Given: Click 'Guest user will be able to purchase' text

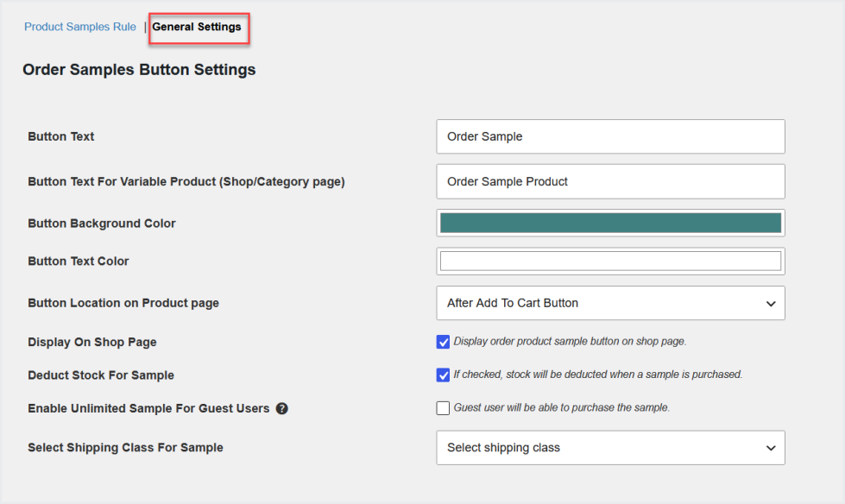Looking at the screenshot, I should 562,407.
